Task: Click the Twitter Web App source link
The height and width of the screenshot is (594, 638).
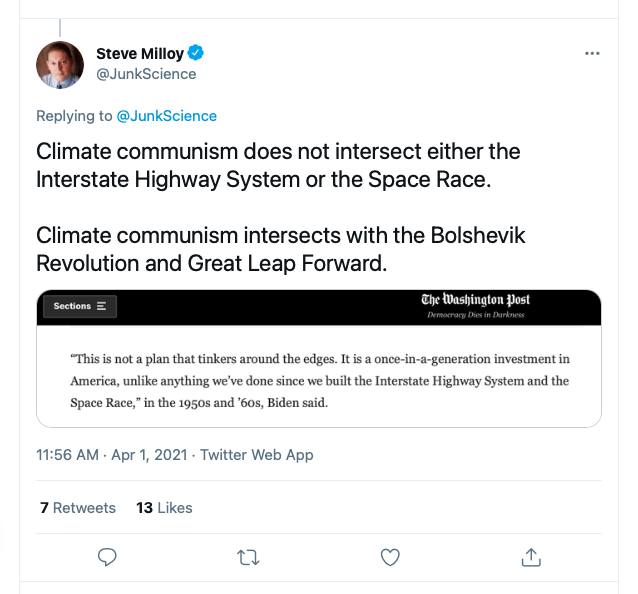Action: point(257,455)
